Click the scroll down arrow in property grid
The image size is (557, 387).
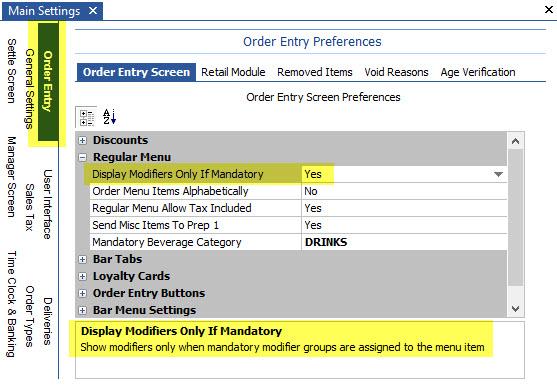[x=515, y=309]
